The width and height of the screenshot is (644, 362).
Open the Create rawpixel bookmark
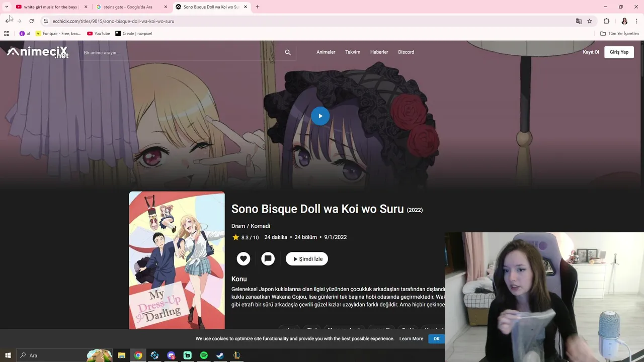pos(134,34)
